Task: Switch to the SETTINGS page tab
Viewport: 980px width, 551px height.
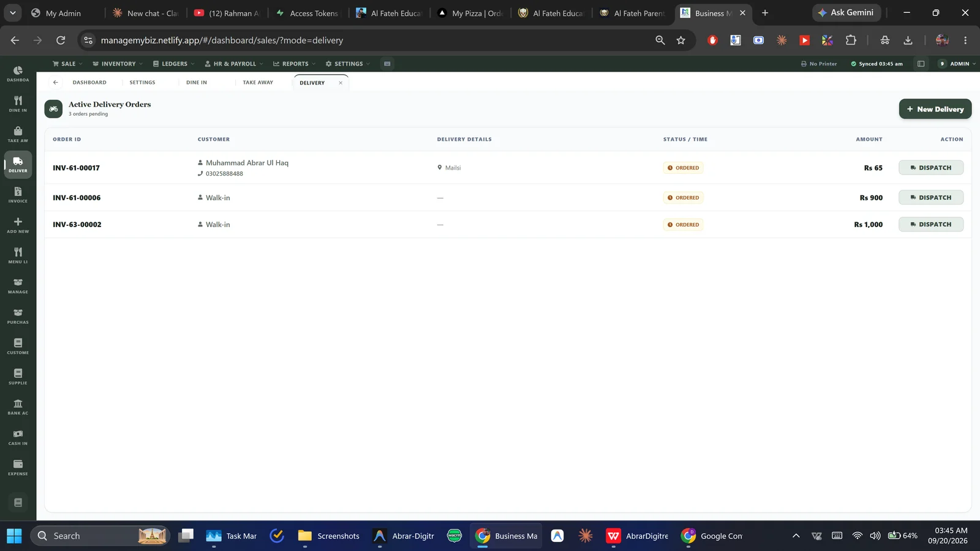Action: 142,82
